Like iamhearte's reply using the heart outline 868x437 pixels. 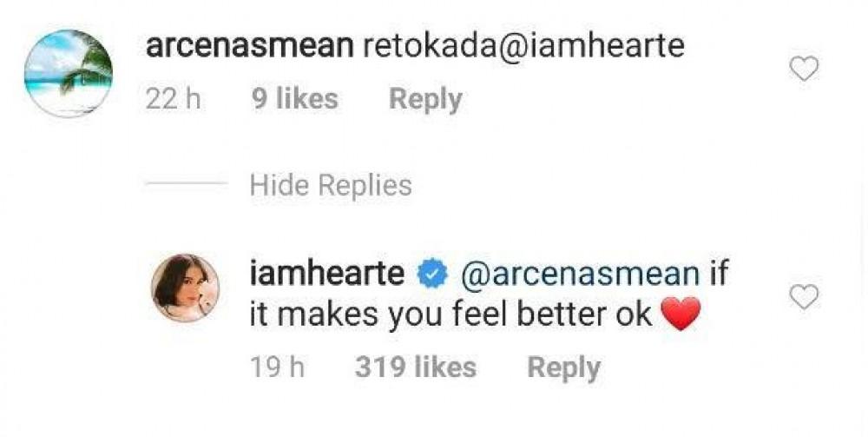click(x=804, y=298)
